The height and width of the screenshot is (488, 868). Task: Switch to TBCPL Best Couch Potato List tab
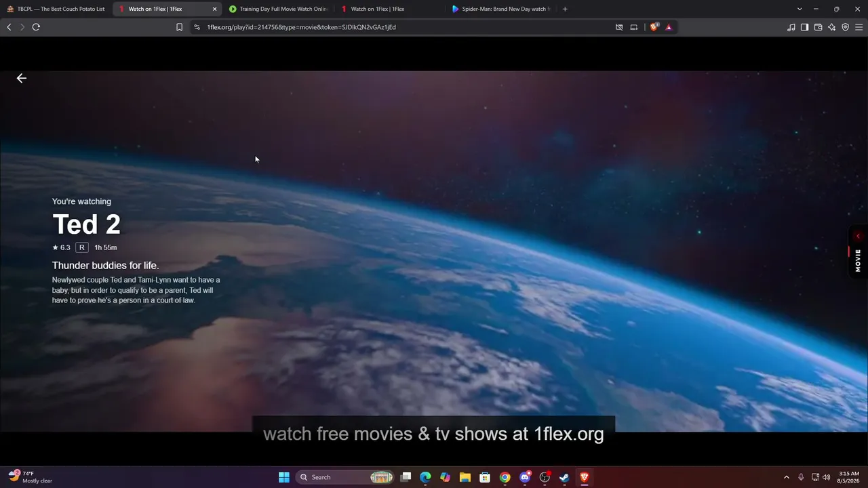click(56, 9)
